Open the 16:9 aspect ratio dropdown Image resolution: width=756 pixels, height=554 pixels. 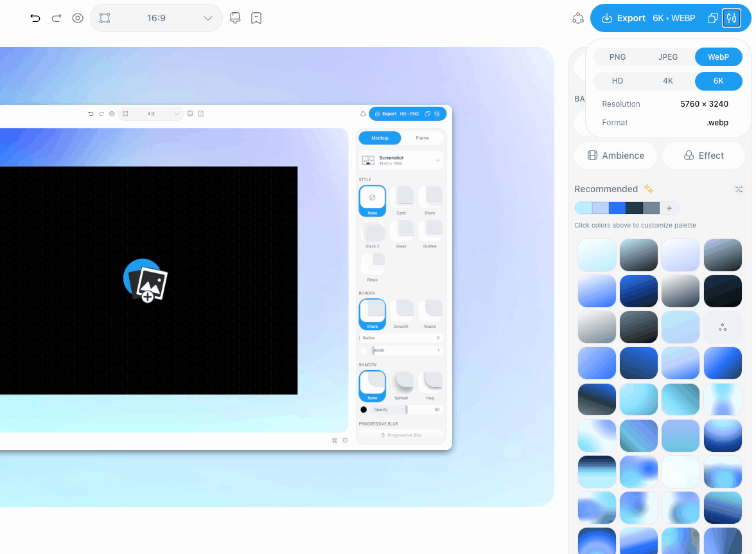pyautogui.click(x=156, y=19)
